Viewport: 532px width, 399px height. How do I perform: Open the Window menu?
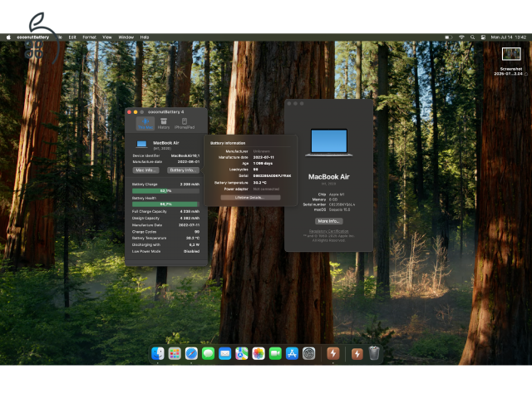[126, 37]
